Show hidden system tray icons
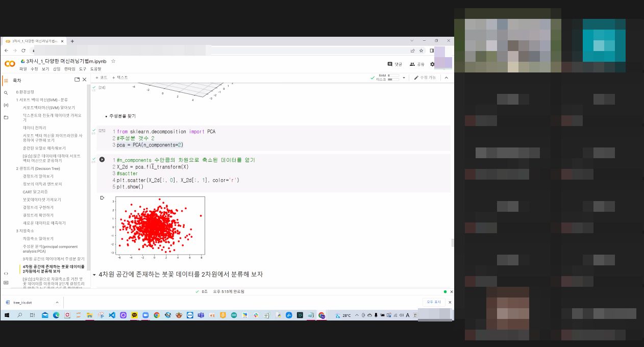Viewport: 644px width, 347px height. (357, 316)
